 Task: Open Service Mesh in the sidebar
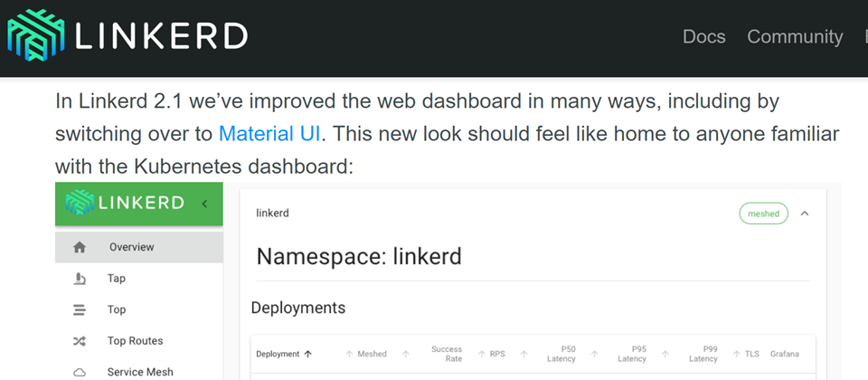pyautogui.click(x=139, y=371)
